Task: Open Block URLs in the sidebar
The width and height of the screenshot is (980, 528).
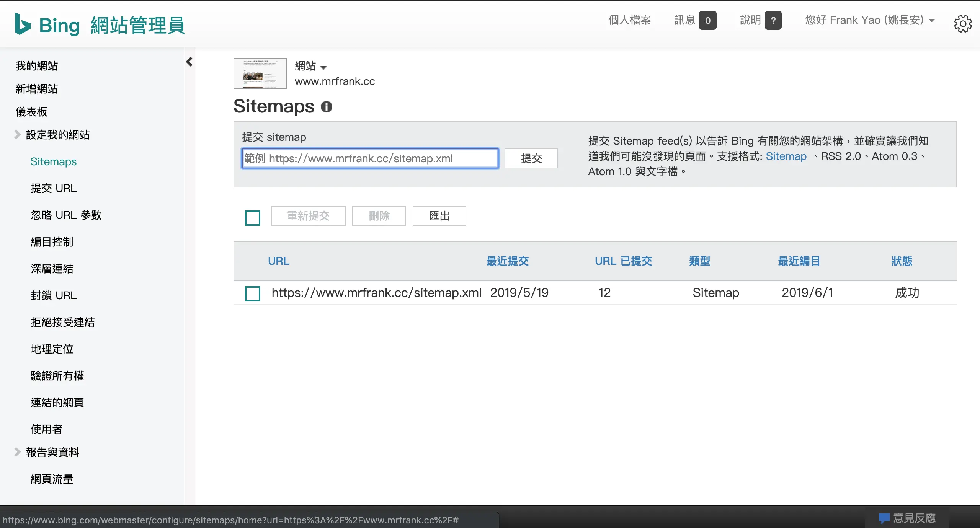Action: tap(54, 295)
